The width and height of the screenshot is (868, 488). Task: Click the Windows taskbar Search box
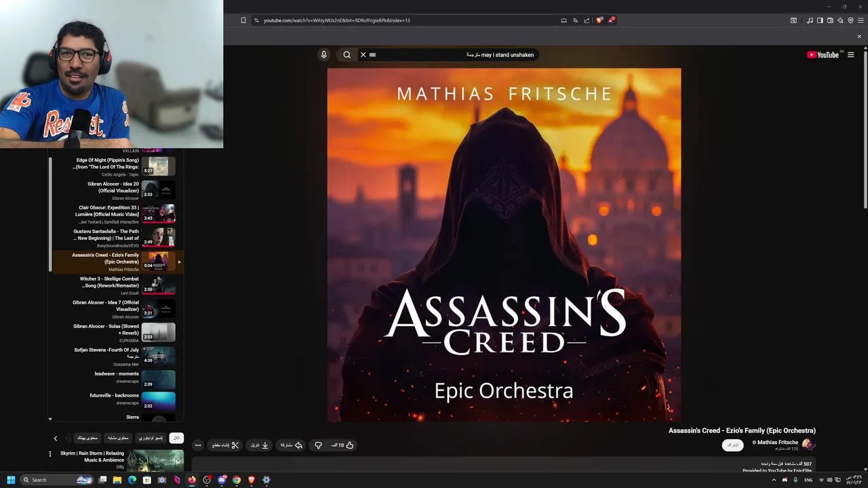click(57, 480)
